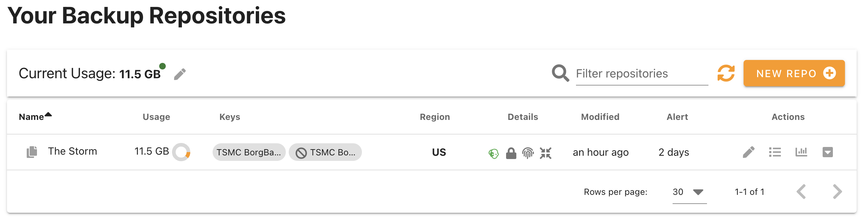
Task: Open usage chart icon for The Storm
Action: pos(801,152)
